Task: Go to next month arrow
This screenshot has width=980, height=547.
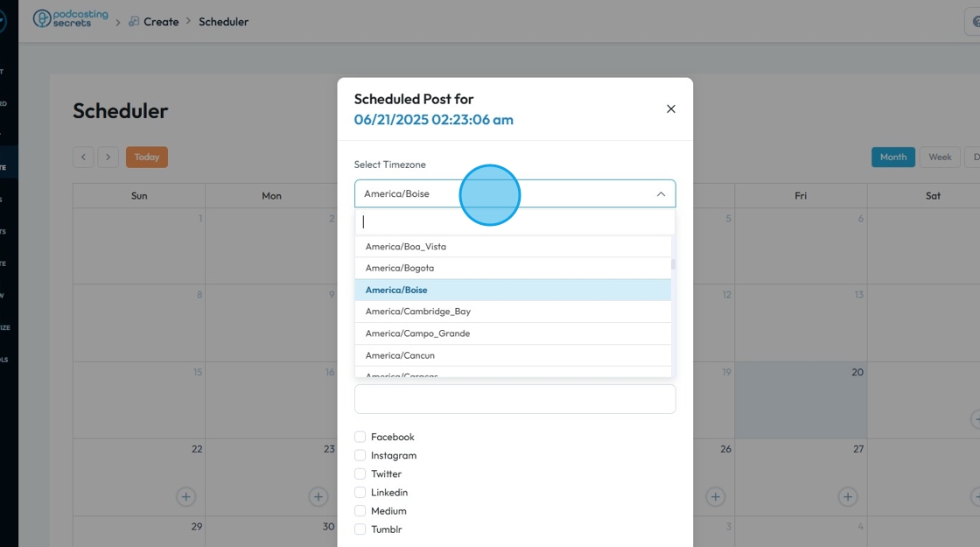Action: click(x=108, y=158)
